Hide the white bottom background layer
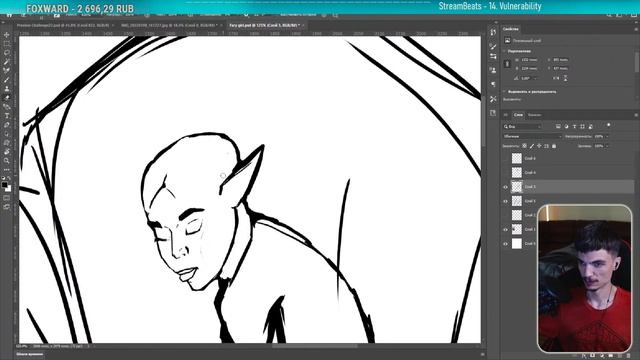Image resolution: width=640 pixels, height=360 pixels. pyautogui.click(x=505, y=244)
